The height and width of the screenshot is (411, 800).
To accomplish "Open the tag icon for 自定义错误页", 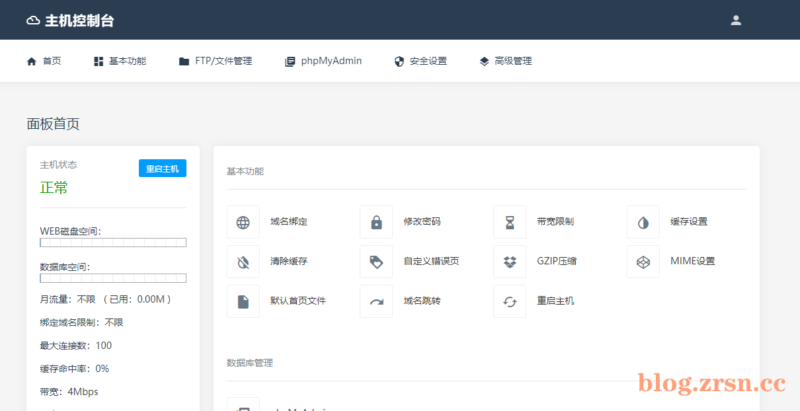I will [x=376, y=262].
